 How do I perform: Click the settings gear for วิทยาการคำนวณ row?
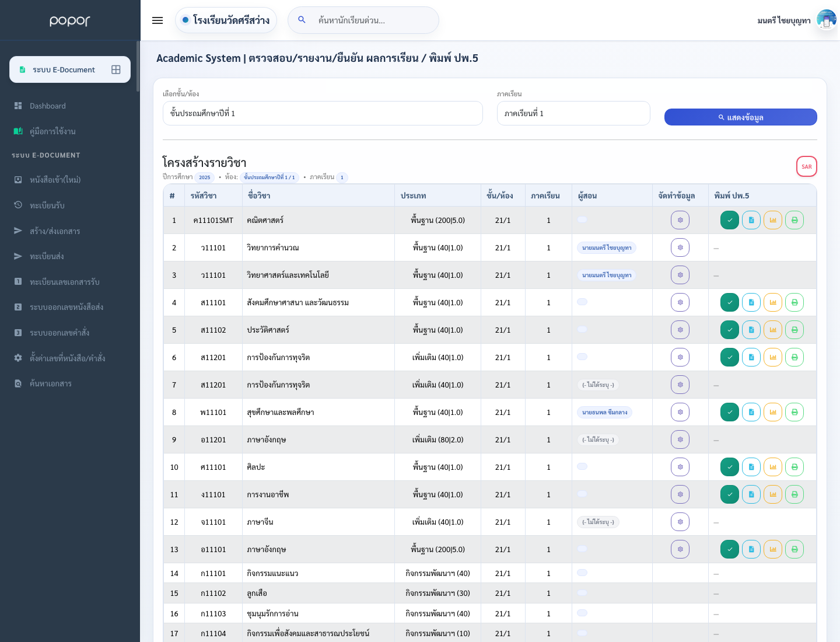680,247
